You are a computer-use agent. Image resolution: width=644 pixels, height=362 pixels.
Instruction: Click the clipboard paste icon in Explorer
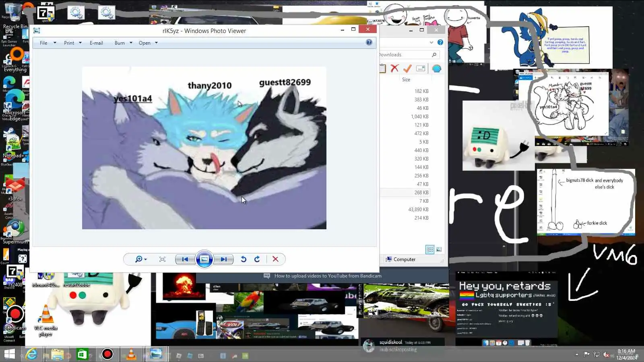tap(382, 68)
